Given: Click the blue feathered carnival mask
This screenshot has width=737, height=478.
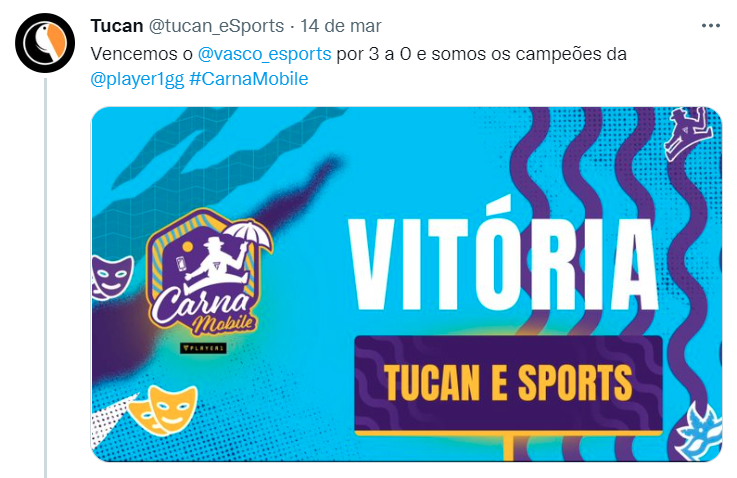Looking at the screenshot, I should coord(698,432).
